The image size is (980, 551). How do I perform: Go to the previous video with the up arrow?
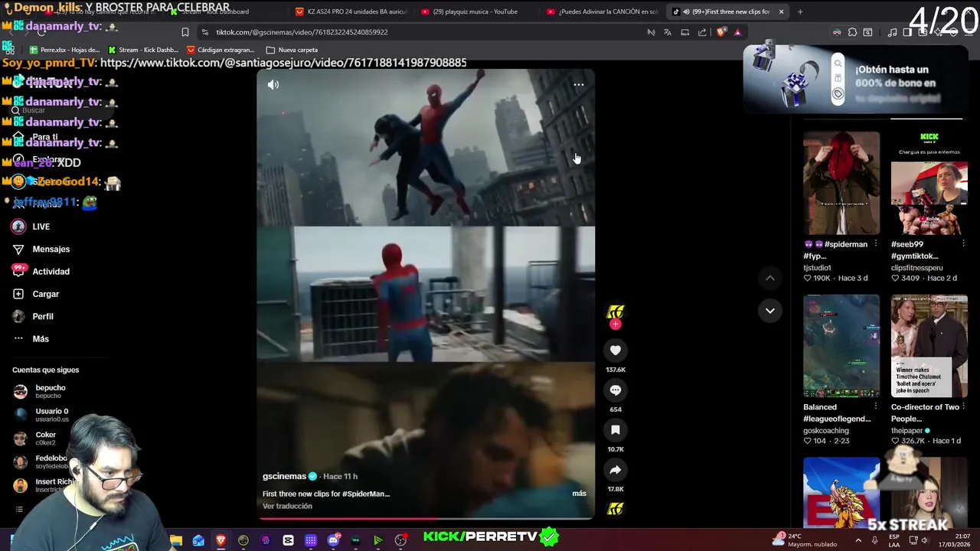click(x=770, y=278)
